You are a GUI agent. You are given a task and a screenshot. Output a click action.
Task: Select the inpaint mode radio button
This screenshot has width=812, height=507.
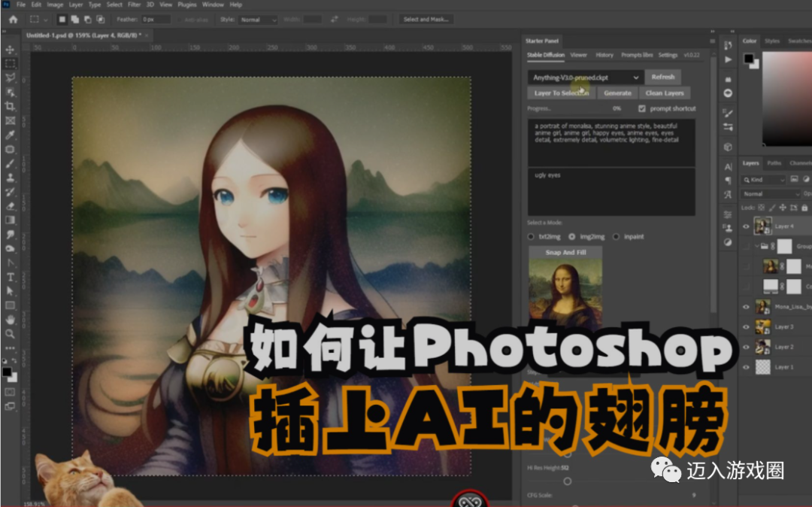(x=616, y=237)
